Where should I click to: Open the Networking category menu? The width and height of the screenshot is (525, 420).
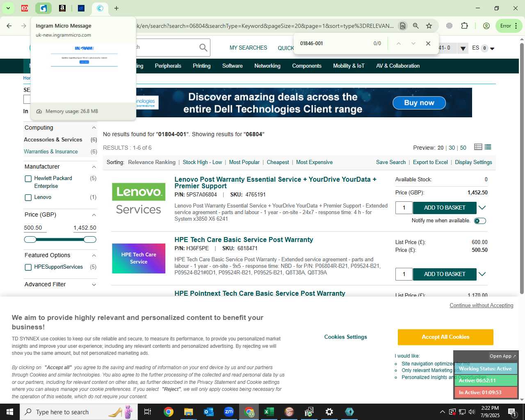click(x=267, y=66)
